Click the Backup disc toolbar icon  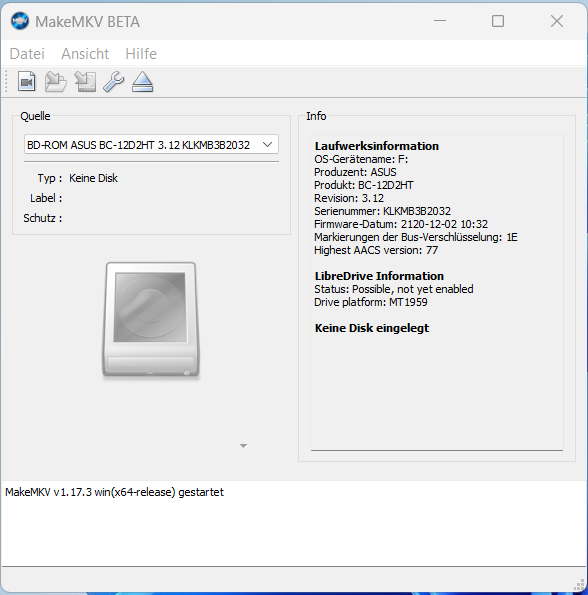[85, 82]
